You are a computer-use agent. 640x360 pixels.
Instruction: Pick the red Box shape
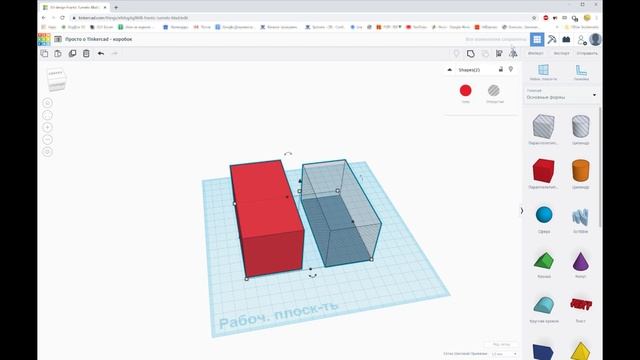(x=543, y=171)
